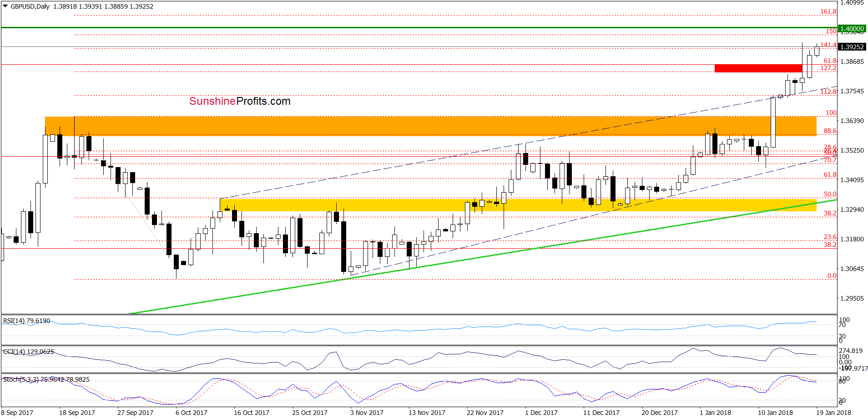Click the 50.0 Fibonacci level label
Screen dimensions: 868x419
830,194
